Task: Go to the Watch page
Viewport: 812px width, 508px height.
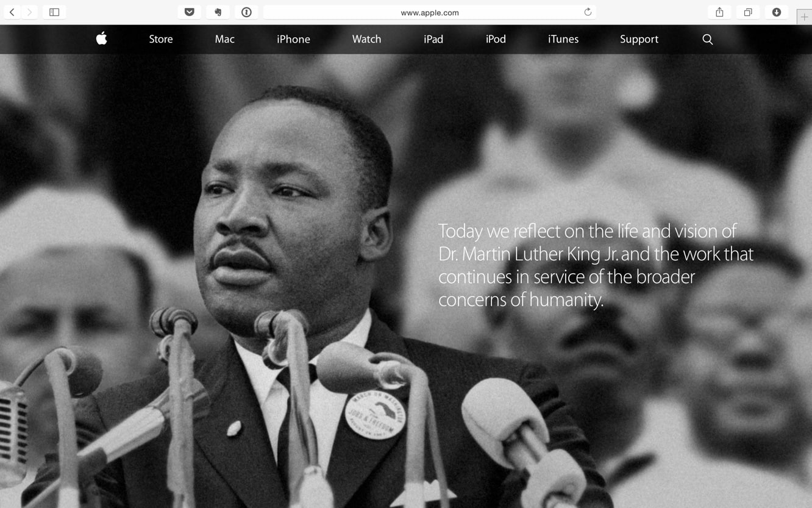Action: pyautogui.click(x=366, y=39)
